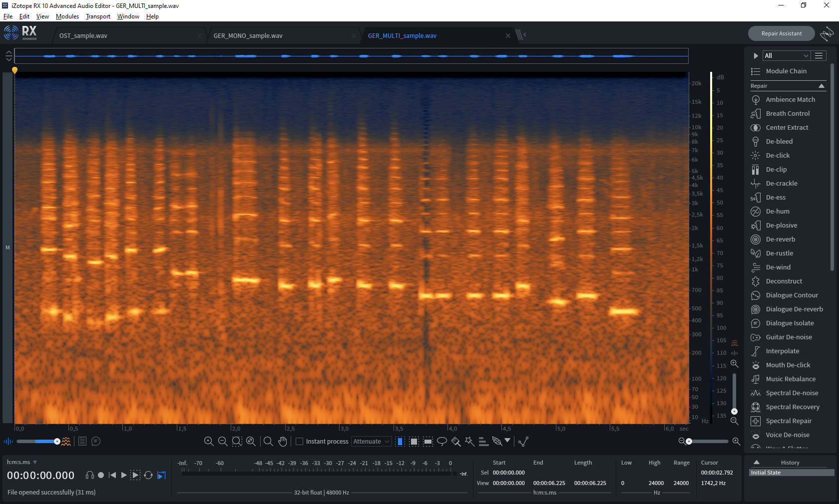The image size is (839, 504).
Task: Open the All module filter dropdown
Action: pyautogui.click(x=786, y=56)
